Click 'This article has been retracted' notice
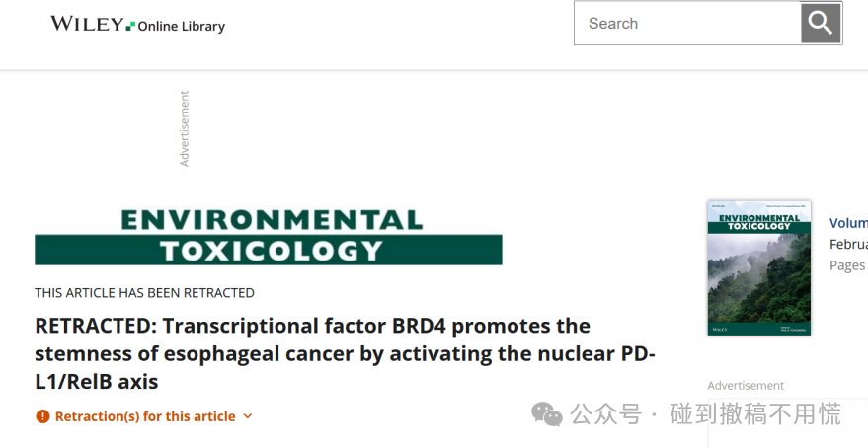This screenshot has width=868, height=448. (144, 293)
